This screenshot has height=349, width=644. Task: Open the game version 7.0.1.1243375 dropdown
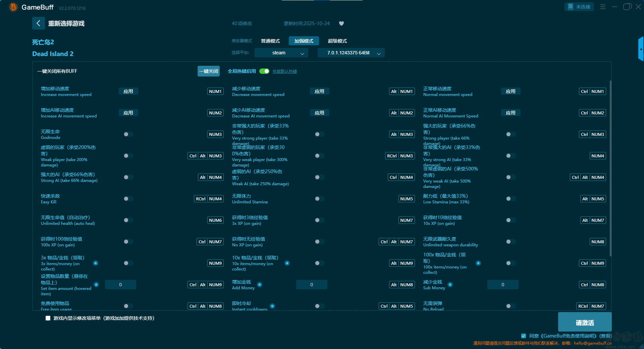point(351,53)
